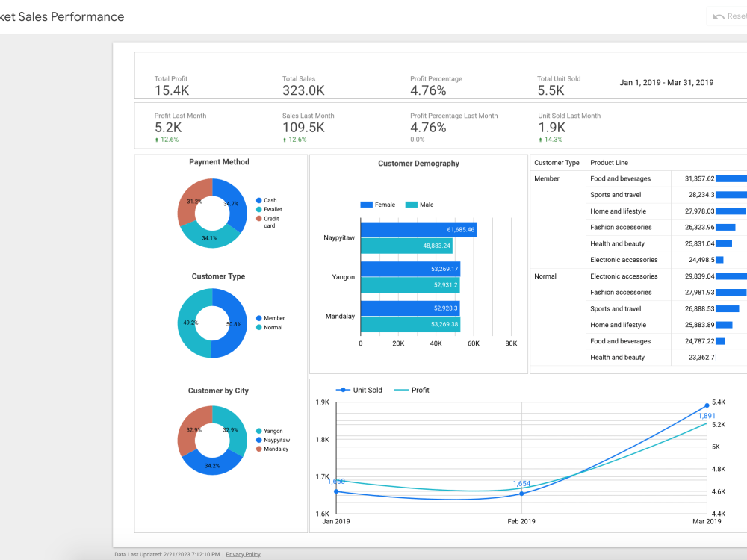Click the Total Profit 15.4K scorecard
The width and height of the screenshot is (747, 560).
pyautogui.click(x=172, y=86)
